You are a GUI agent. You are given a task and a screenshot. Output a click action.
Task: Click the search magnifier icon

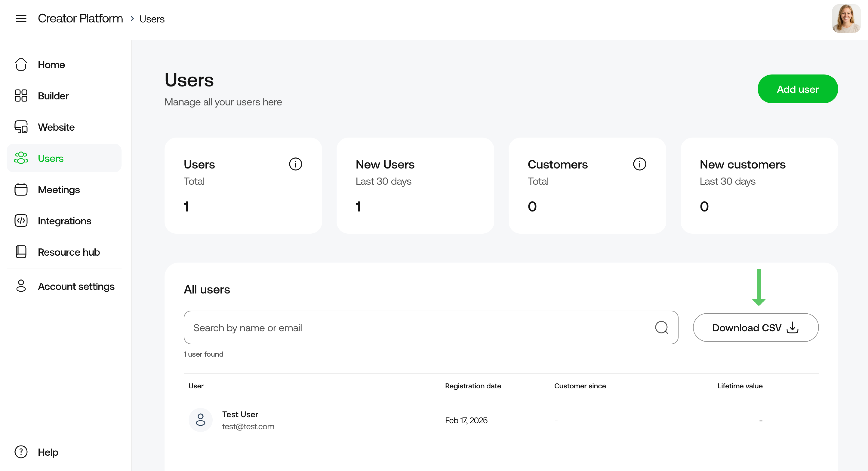click(x=661, y=327)
